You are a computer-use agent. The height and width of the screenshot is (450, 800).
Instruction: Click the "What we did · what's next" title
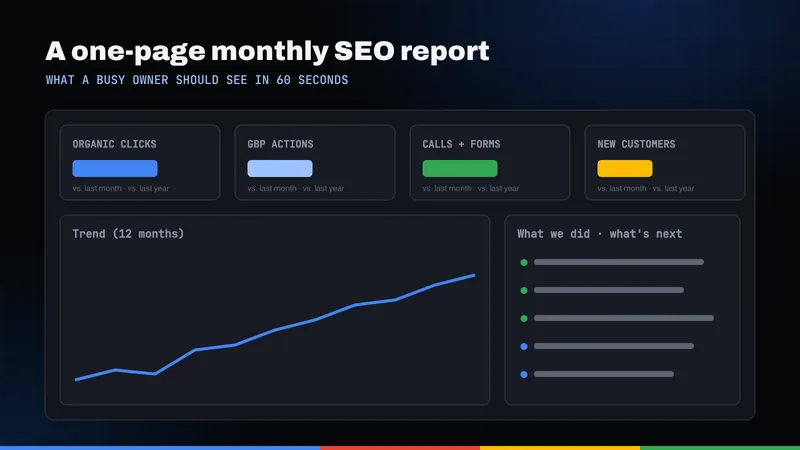pyautogui.click(x=599, y=234)
